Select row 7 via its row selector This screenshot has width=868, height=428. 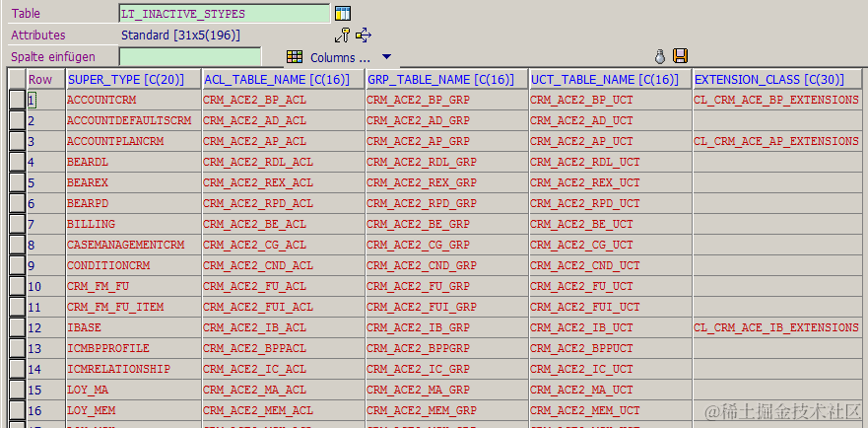[17, 224]
